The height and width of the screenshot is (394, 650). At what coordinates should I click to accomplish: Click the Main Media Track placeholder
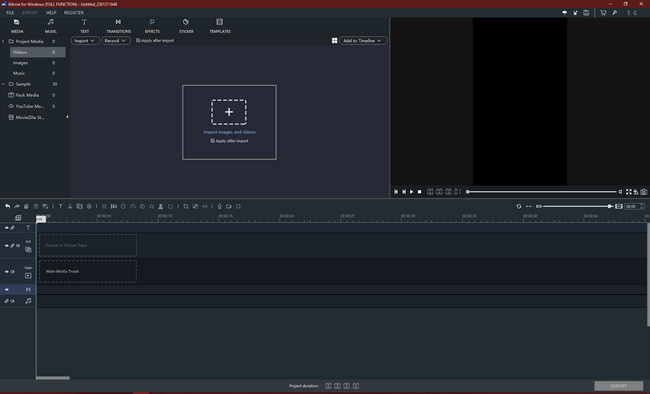[88, 272]
